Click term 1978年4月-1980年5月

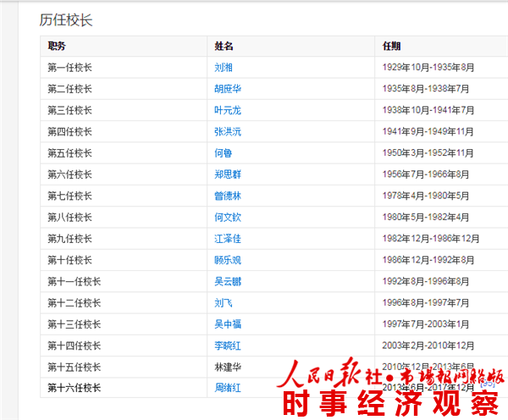point(425,196)
